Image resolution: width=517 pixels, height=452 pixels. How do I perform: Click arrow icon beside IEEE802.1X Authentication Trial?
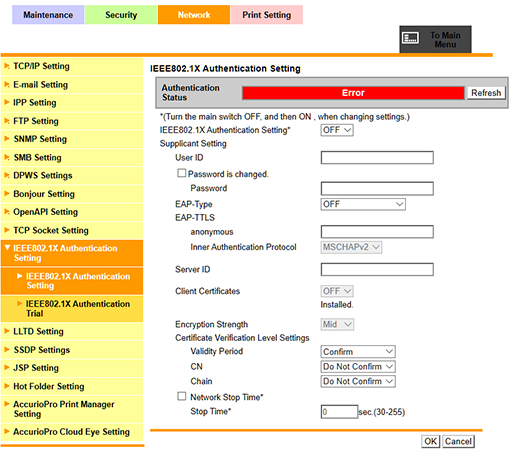click(20, 303)
